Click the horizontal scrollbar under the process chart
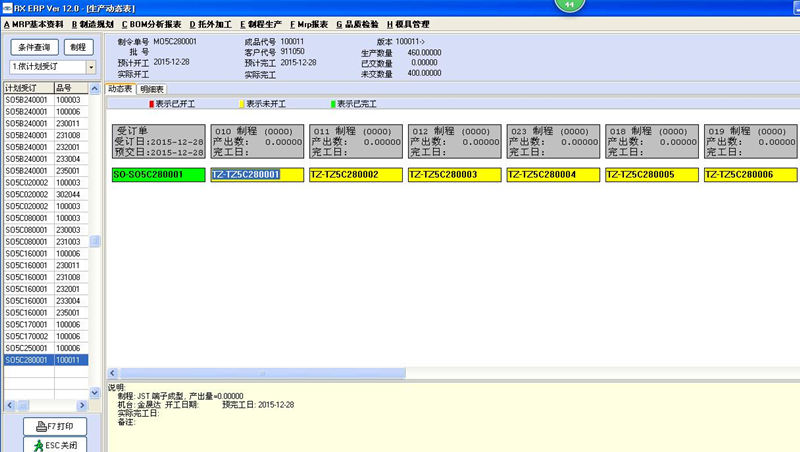 click(263, 373)
